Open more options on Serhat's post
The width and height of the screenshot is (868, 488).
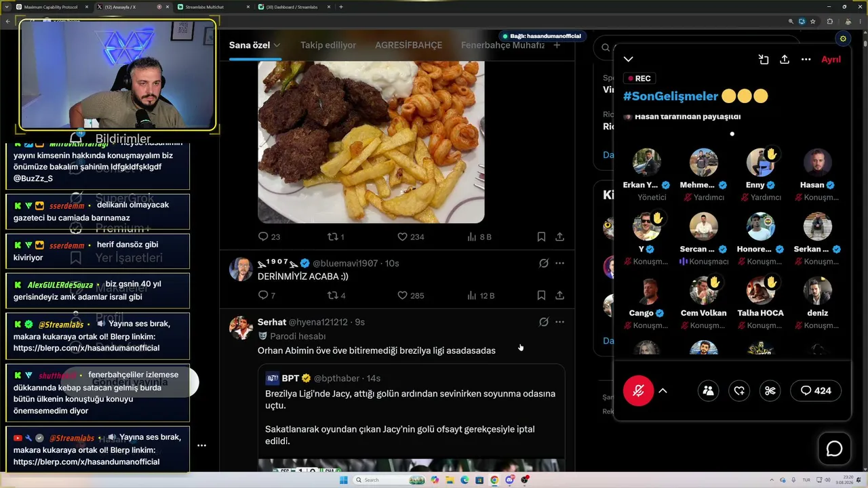pos(559,322)
